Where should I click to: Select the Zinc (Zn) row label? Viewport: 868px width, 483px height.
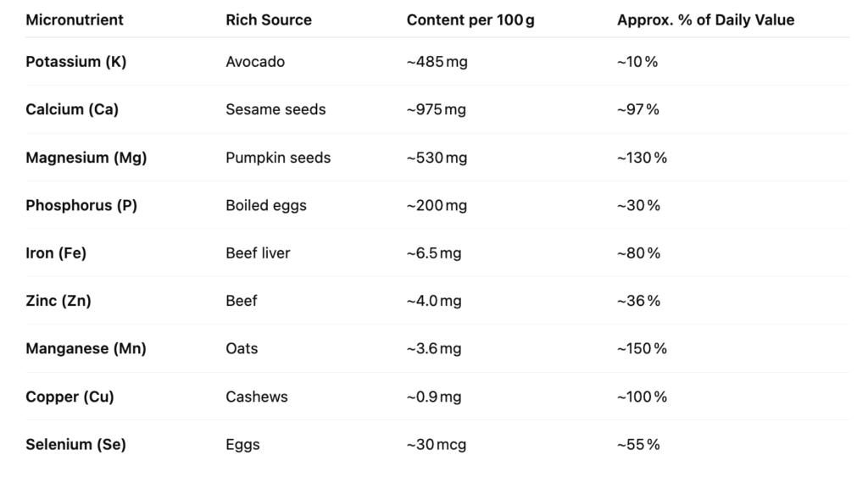coord(58,301)
